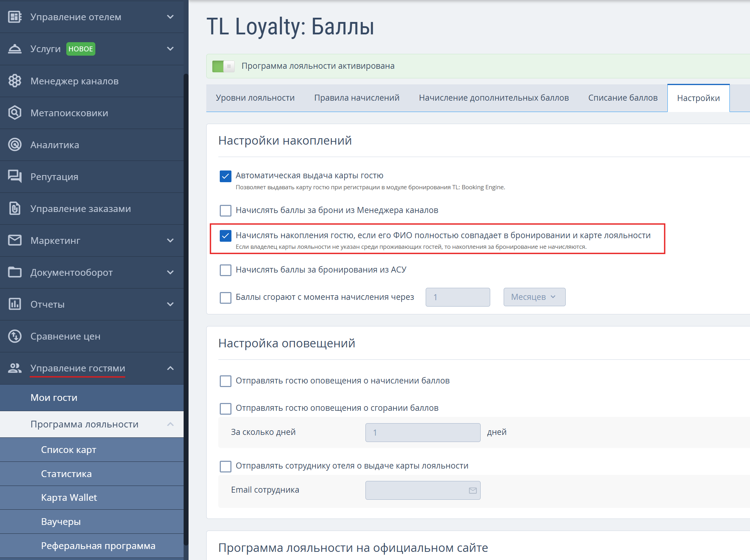
Task: Click the hotel management building icon
Action: [x=15, y=17]
